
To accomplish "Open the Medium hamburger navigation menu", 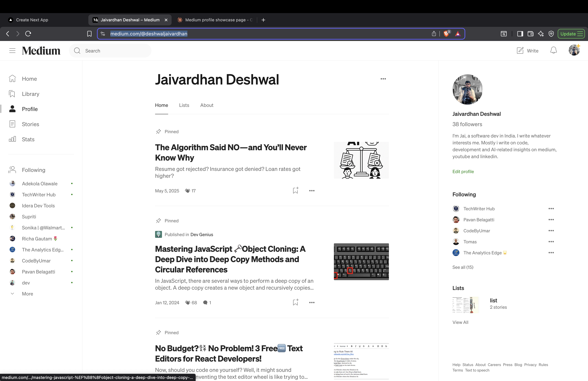I will pyautogui.click(x=12, y=50).
